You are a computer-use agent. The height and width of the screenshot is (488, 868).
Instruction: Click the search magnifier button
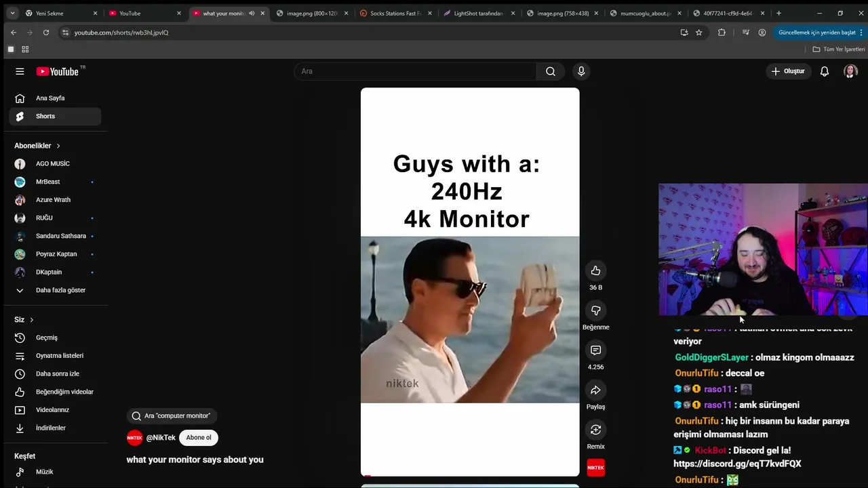pyautogui.click(x=551, y=71)
